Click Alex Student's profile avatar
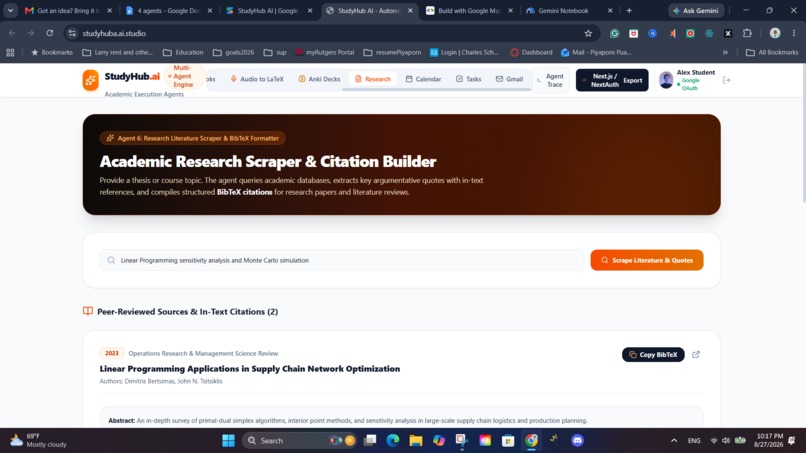The width and height of the screenshot is (806, 453). point(666,80)
